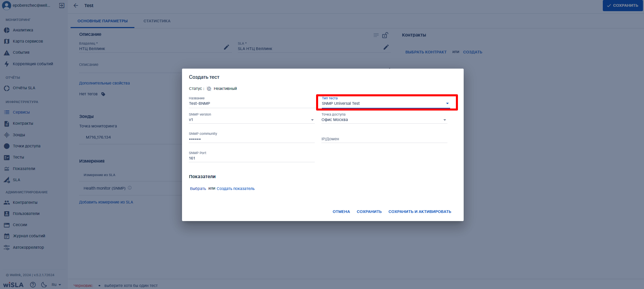
Task: Click the Корреляция событий lightning icon
Action: coord(7,64)
